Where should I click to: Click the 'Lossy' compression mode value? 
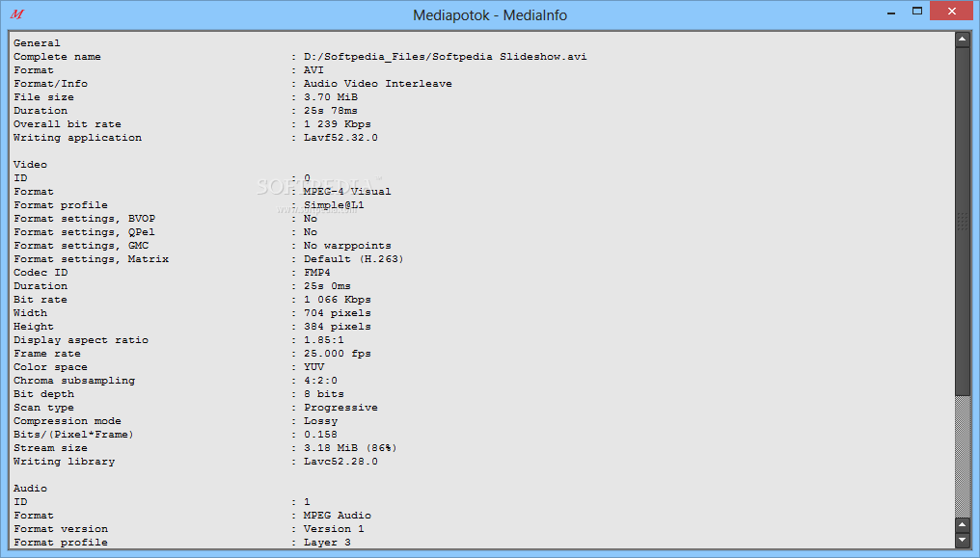[320, 421]
